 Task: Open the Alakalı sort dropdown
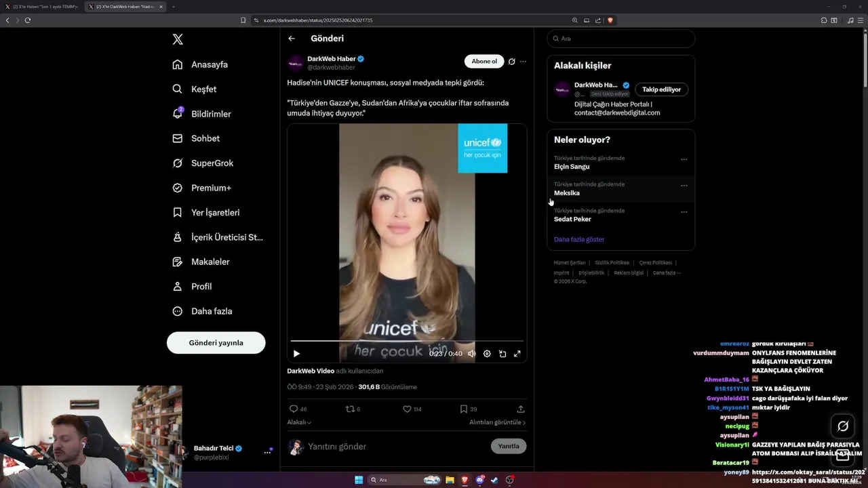[299, 422]
